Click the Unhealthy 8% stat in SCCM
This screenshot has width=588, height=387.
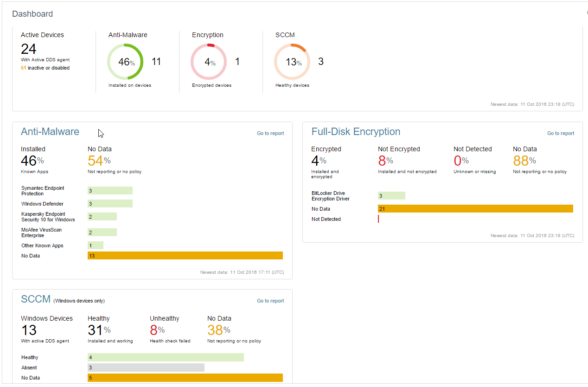coord(158,329)
